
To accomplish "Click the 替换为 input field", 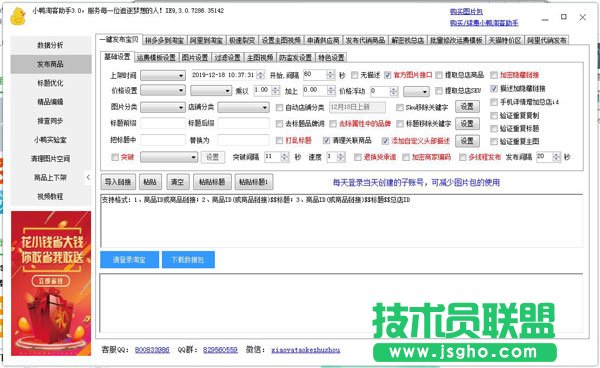I will click(243, 140).
